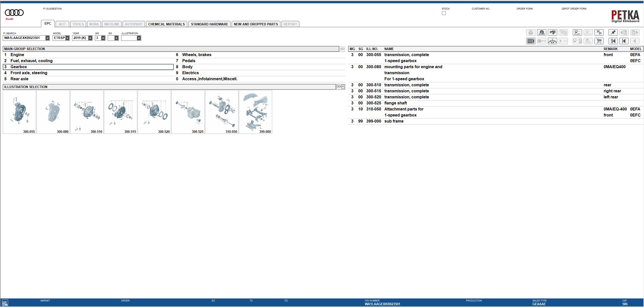Open illustration thumbnail 310-050
The height and width of the screenshot is (307, 644).
[x=222, y=112]
